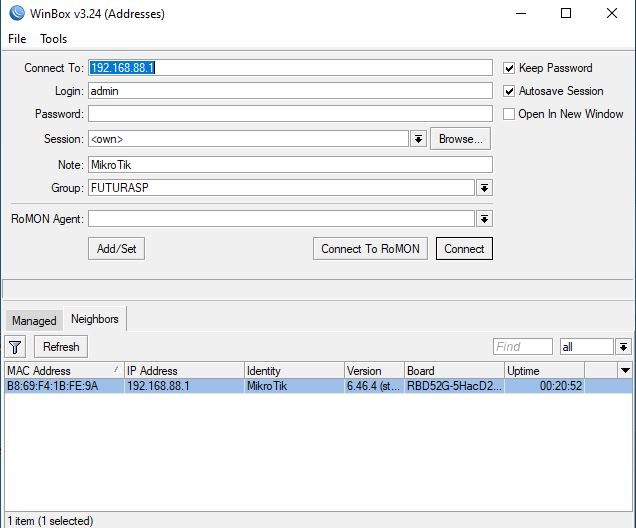
Task: Sort by Uptime column header
Action: (544, 371)
